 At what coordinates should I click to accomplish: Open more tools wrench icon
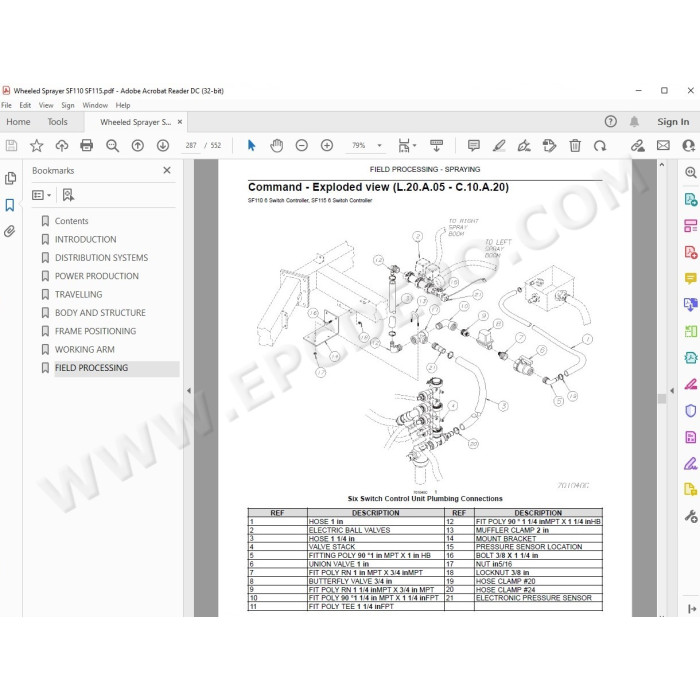691,517
